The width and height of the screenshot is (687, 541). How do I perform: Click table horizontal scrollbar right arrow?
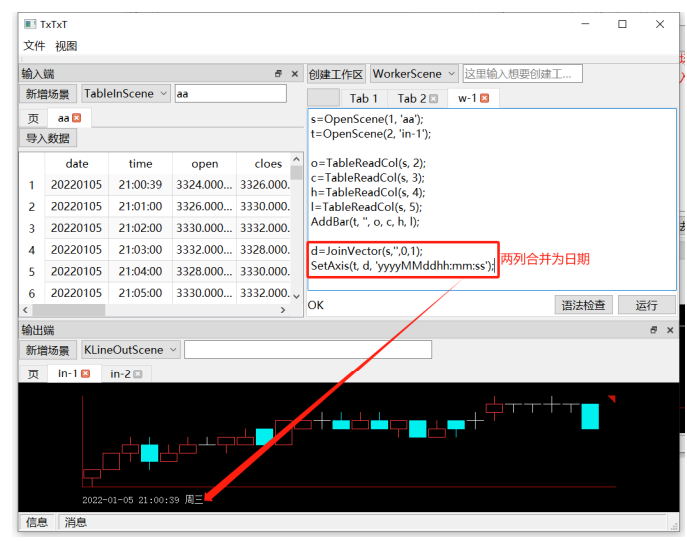[x=283, y=310]
